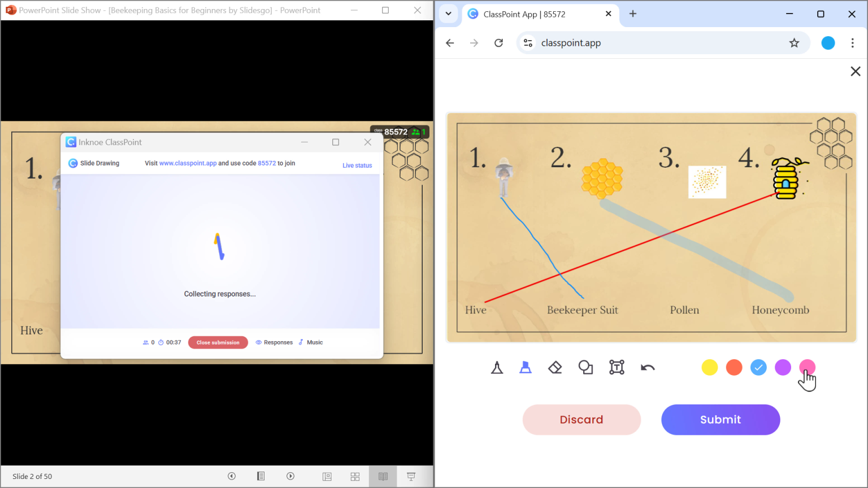The image size is (868, 488).
Task: Open the See All Slides grid view
Action: 355,476
